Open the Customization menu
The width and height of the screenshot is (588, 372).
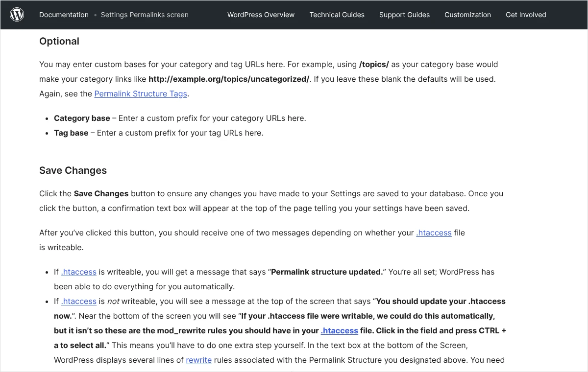point(467,15)
